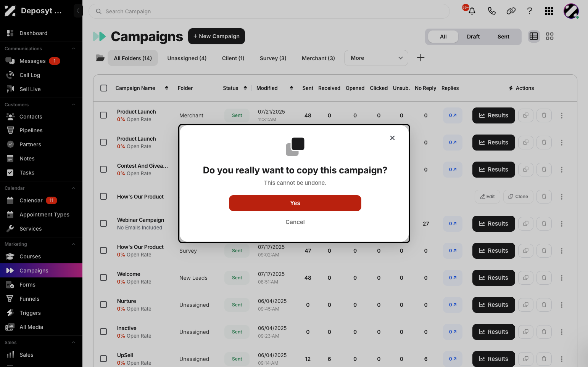Delete the Welcome campaign

pyautogui.click(x=544, y=278)
